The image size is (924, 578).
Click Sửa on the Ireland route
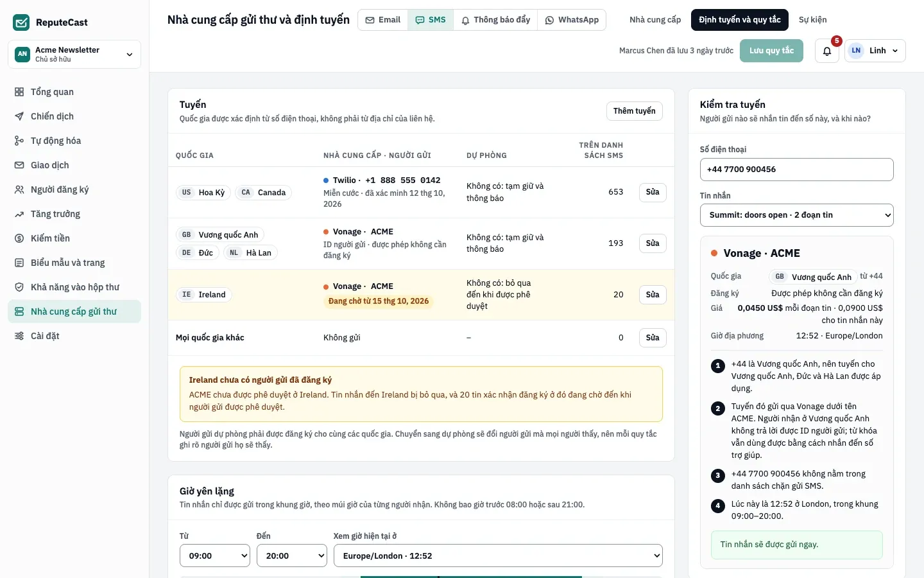pos(653,295)
